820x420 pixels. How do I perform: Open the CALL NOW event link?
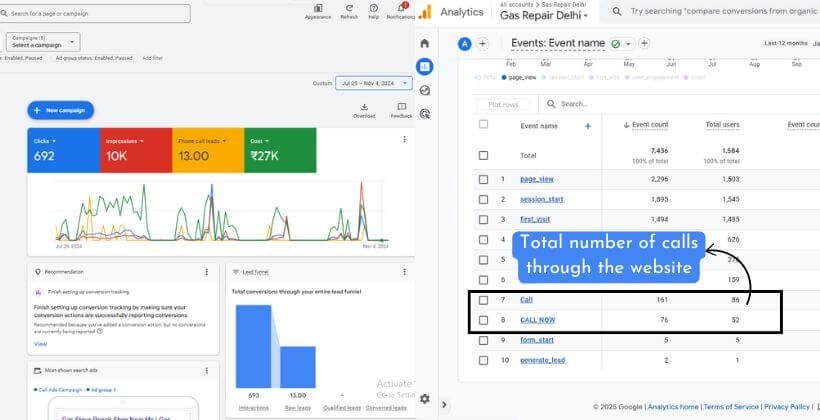(538, 320)
